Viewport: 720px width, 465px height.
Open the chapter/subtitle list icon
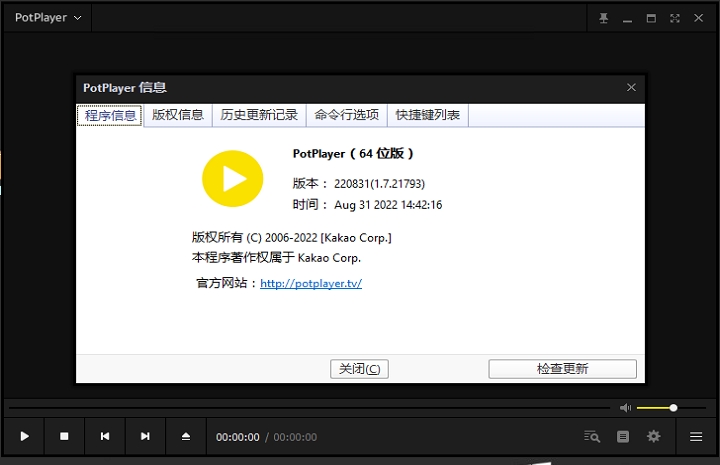point(623,436)
